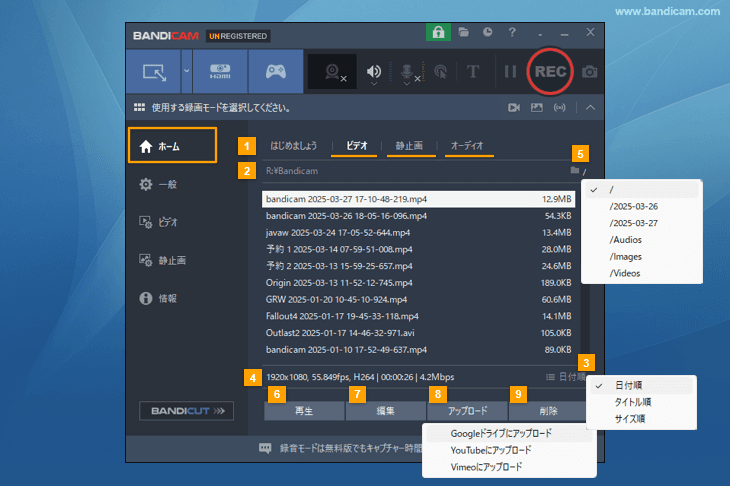Open the 一般 settings sidebar item

coord(158,184)
